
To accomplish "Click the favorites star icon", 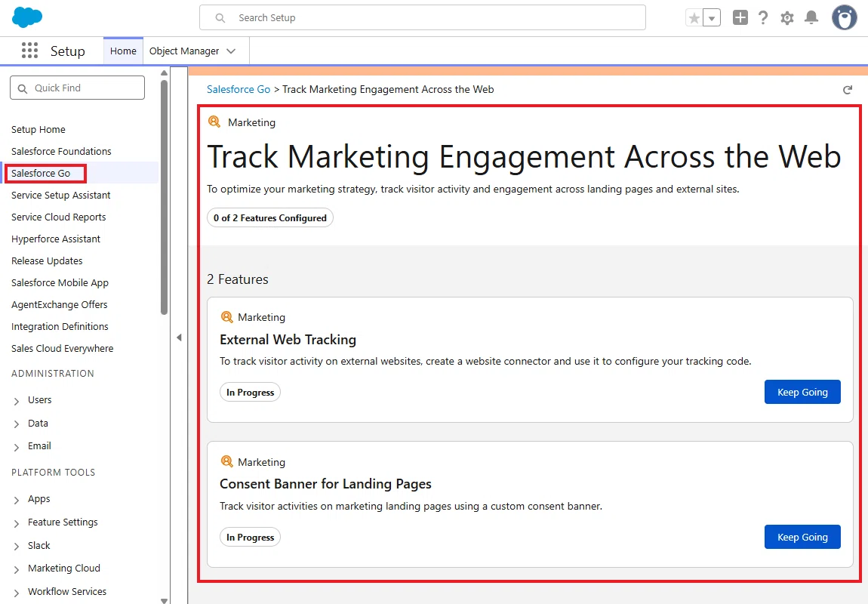I will 694,17.
